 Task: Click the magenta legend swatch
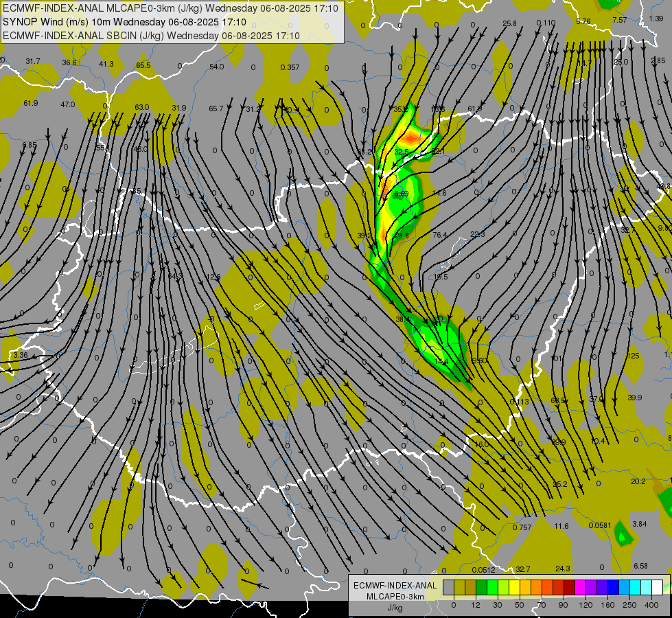(x=581, y=587)
